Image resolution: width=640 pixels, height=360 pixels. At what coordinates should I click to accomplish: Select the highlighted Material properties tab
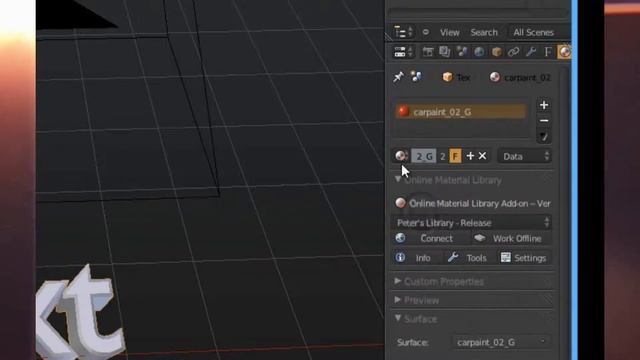click(x=564, y=52)
